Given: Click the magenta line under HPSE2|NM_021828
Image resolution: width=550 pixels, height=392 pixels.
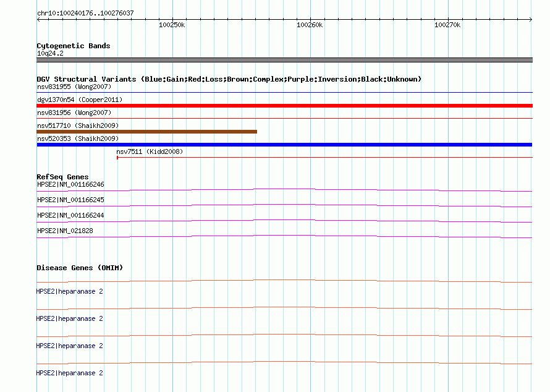Looking at the screenshot, I should (284, 237).
